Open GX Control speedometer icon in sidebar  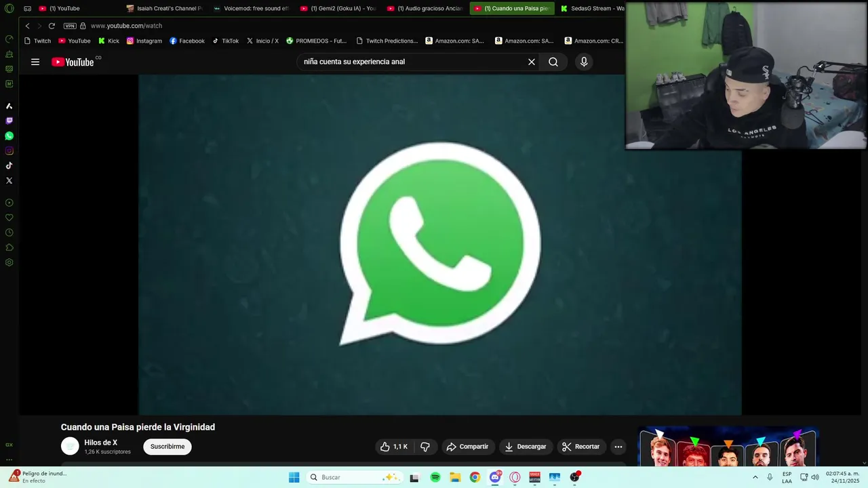click(9, 39)
